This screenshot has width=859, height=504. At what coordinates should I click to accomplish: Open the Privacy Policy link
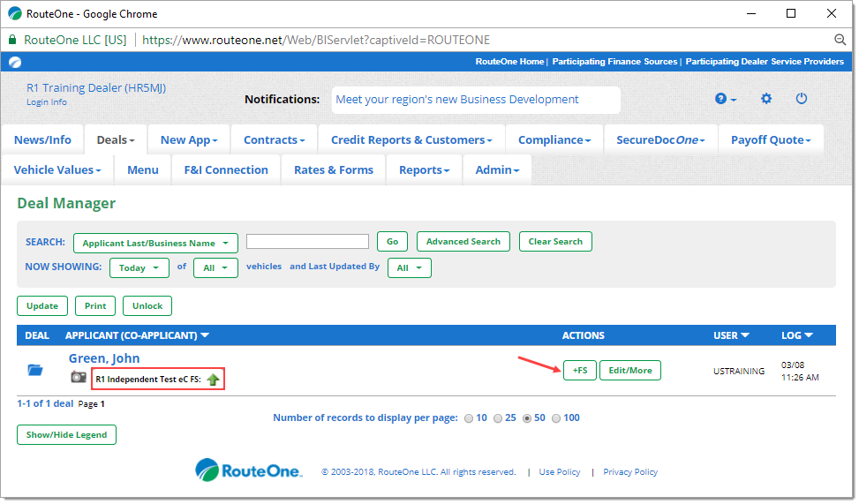pos(630,472)
